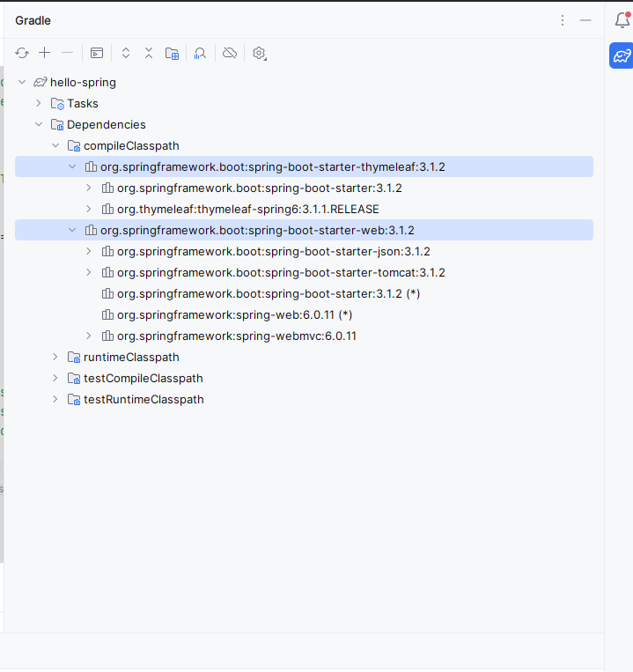
Task: Select compileClasspath configuration
Action: [304, 145]
